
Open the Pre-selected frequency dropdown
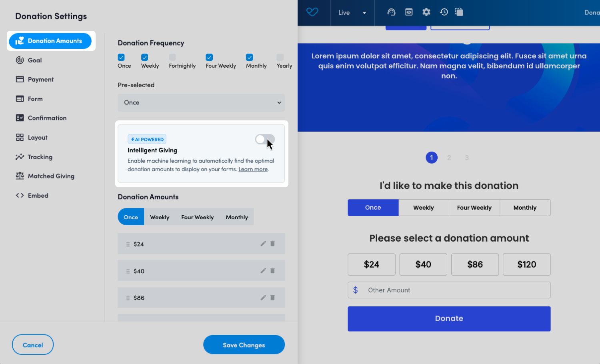point(201,103)
